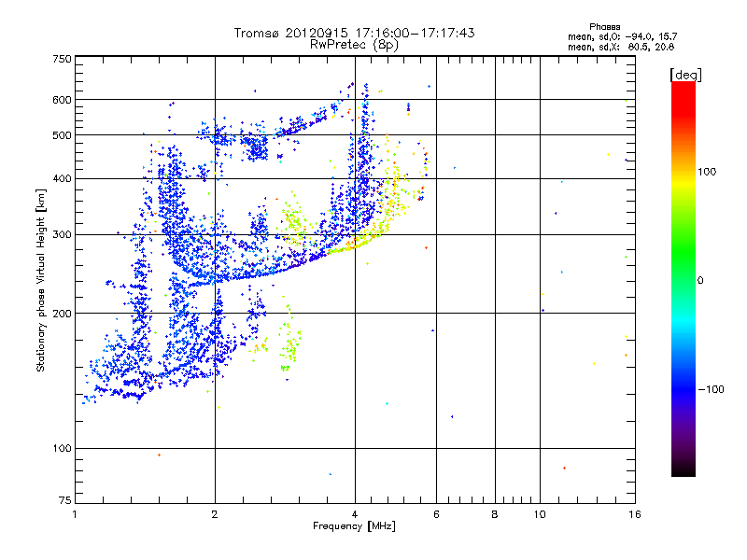Click the 'Phases' header text

604,27
